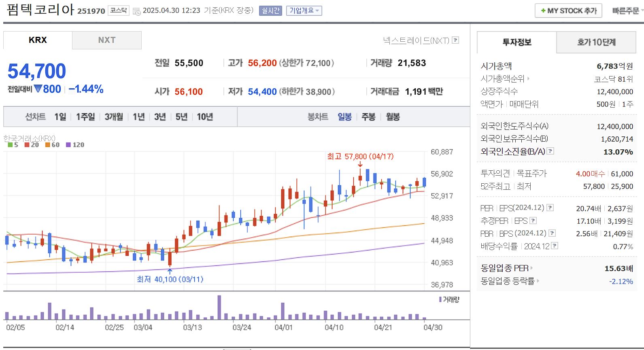Open NXT help question-mark icon

(x=455, y=40)
